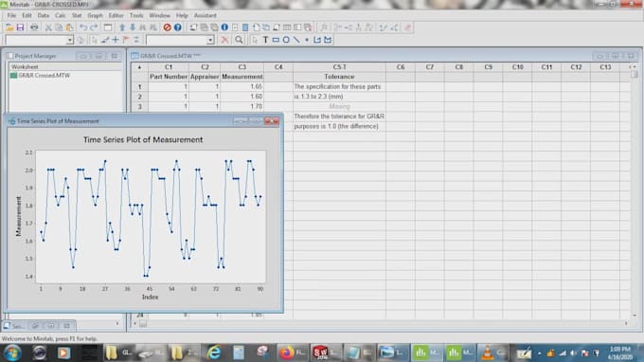
Task: Select the polygon drawing tool
Action: point(328,40)
